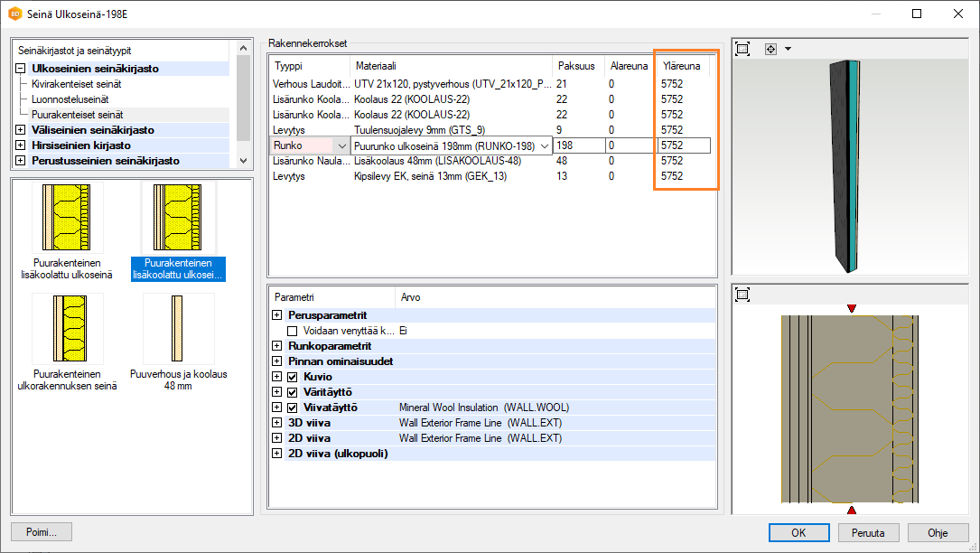This screenshot has height=553, width=980.
Task: Select Puuverhous ja koolaus 48 mm thumbnail
Action: tap(178, 330)
